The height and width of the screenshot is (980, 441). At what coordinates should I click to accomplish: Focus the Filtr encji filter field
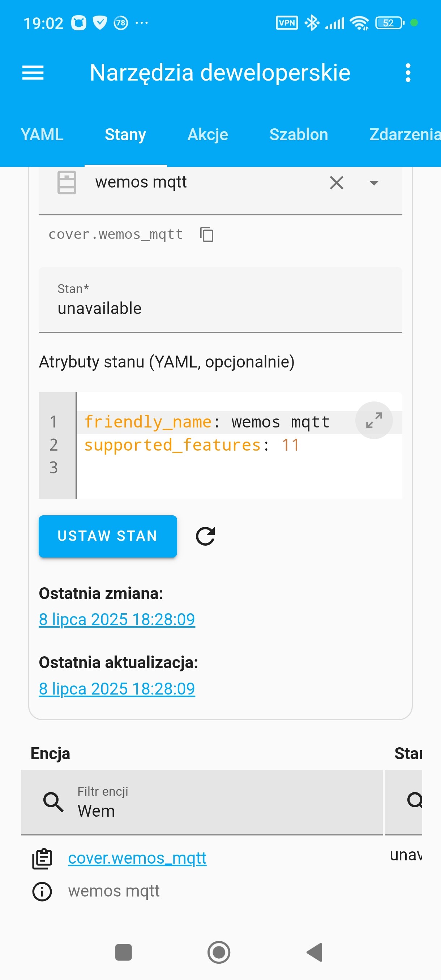pyautogui.click(x=202, y=802)
